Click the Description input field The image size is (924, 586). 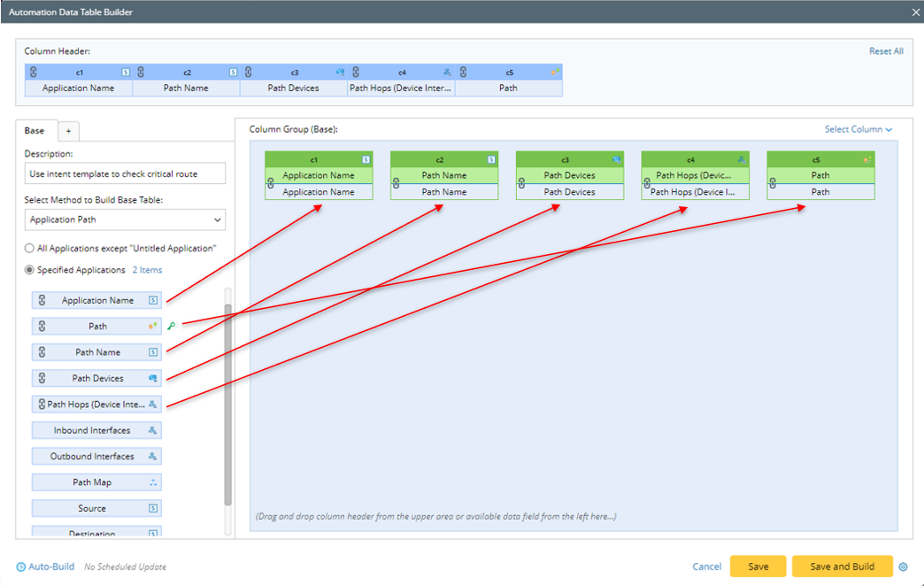(125, 173)
